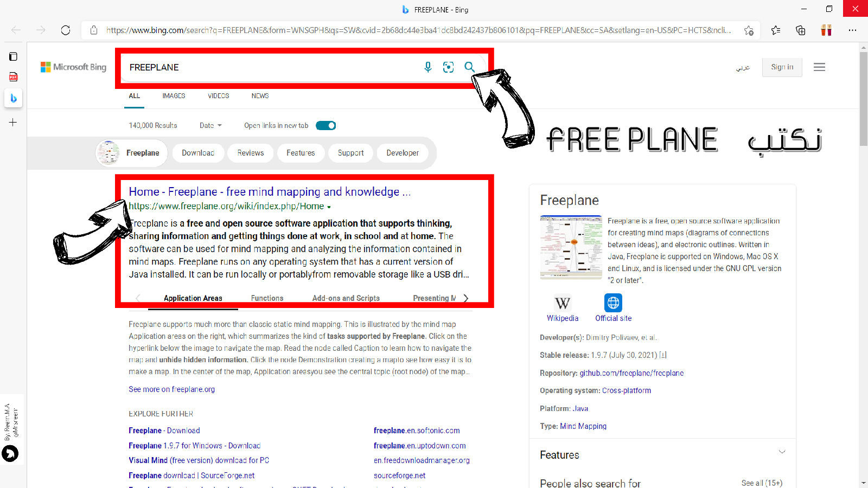Open Home - Freeplane result link
Screen dimensions: 868x488
click(x=269, y=192)
